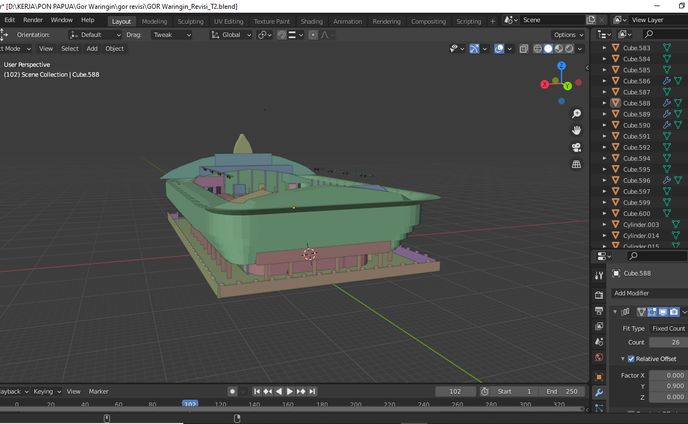This screenshot has height=424, width=688.
Task: Open Global transform orientation dropdown
Action: 231,35
